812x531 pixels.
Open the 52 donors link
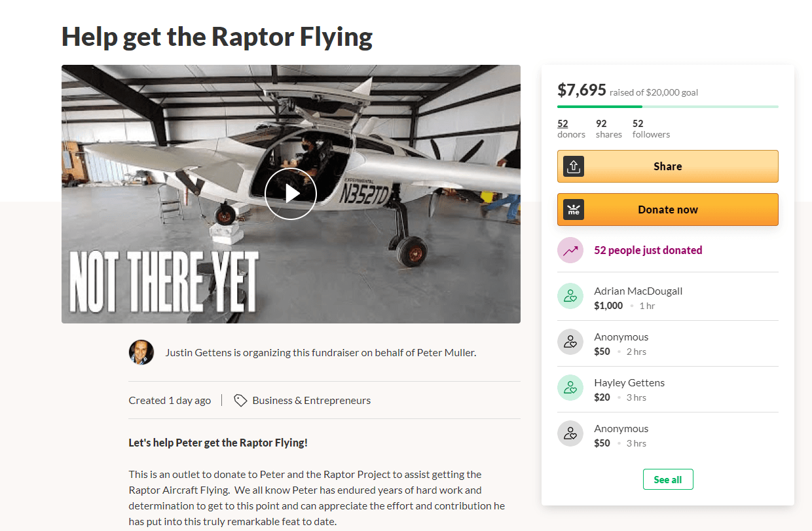tap(563, 124)
